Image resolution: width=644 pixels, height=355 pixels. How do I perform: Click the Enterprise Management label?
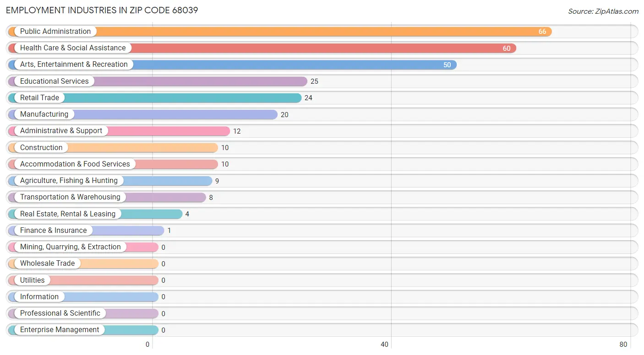pos(60,330)
